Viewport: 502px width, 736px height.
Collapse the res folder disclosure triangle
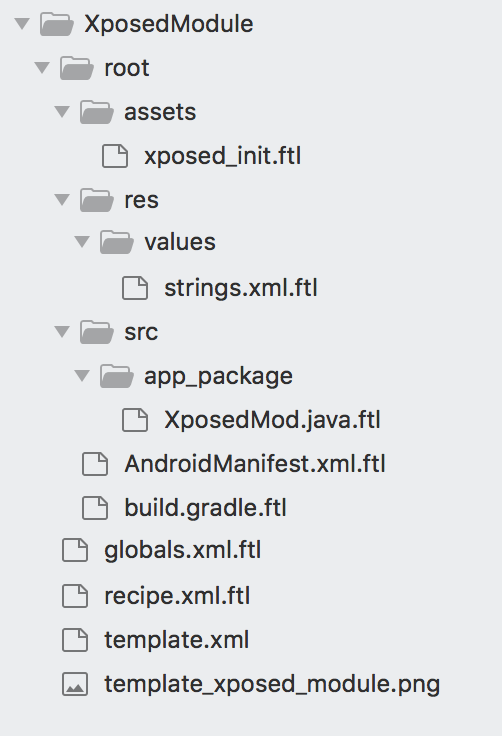click(62, 200)
